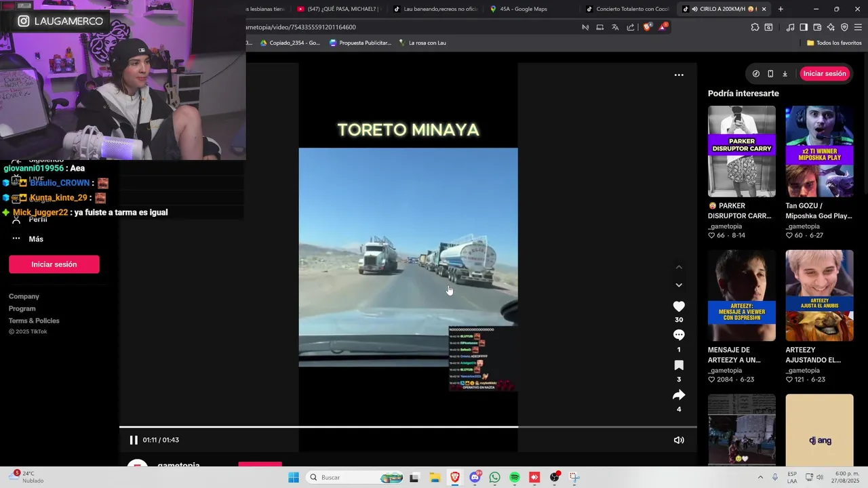This screenshot has height=488, width=868.
Task: Click the translate page icon in address bar
Action: (x=615, y=27)
